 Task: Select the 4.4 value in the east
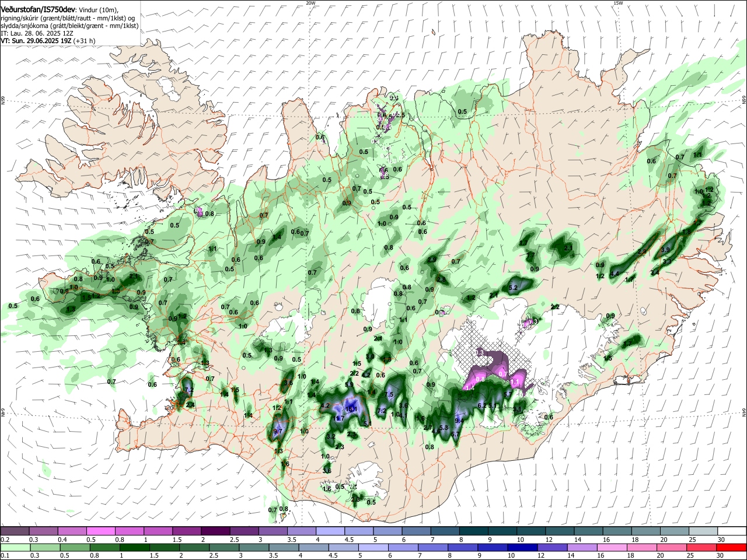pos(615,274)
